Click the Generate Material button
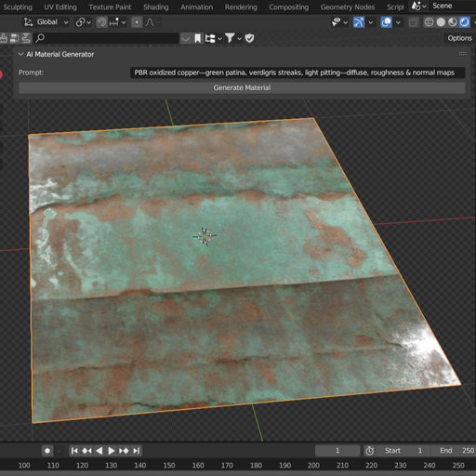Screen dimensions: 476x476 tap(242, 87)
